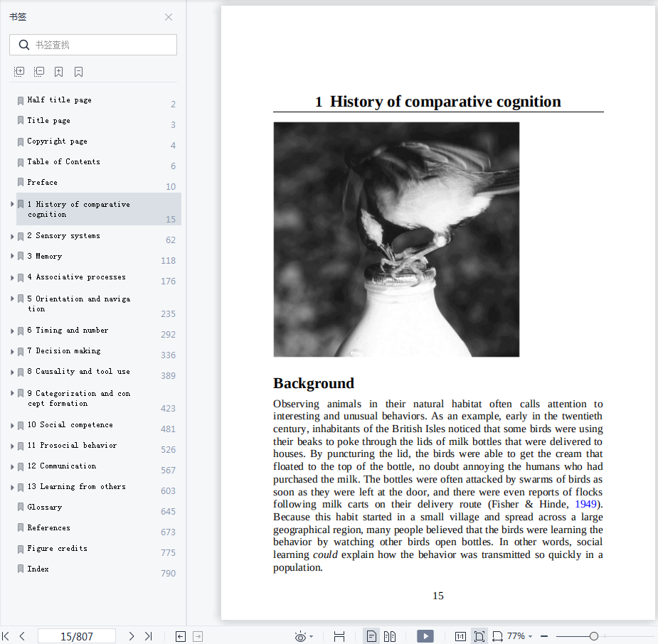Expand 3 Memory chapter

pos(12,256)
